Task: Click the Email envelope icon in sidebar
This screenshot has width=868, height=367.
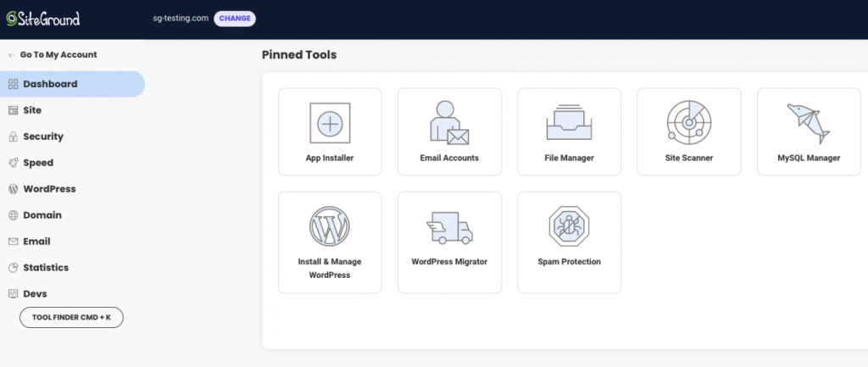Action: [x=14, y=242]
